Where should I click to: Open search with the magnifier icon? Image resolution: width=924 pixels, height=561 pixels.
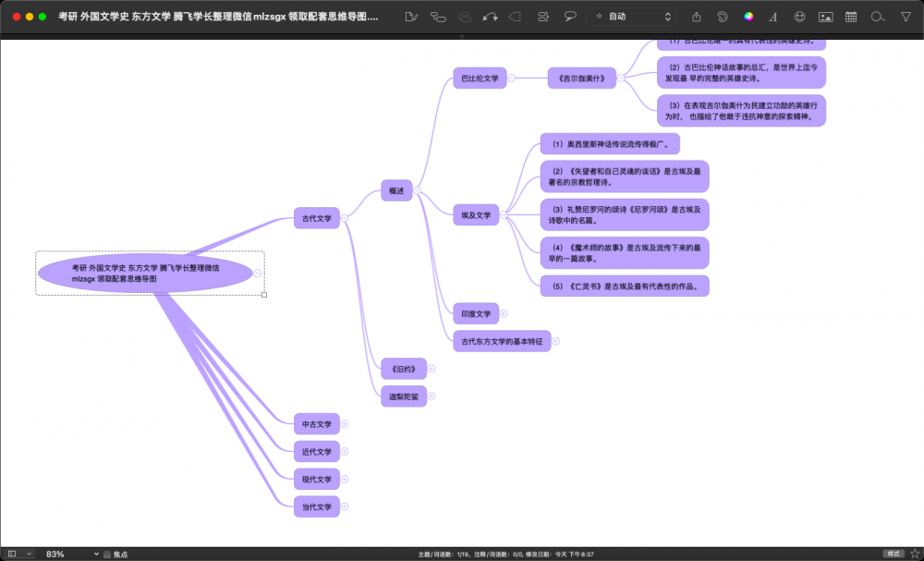(x=878, y=17)
